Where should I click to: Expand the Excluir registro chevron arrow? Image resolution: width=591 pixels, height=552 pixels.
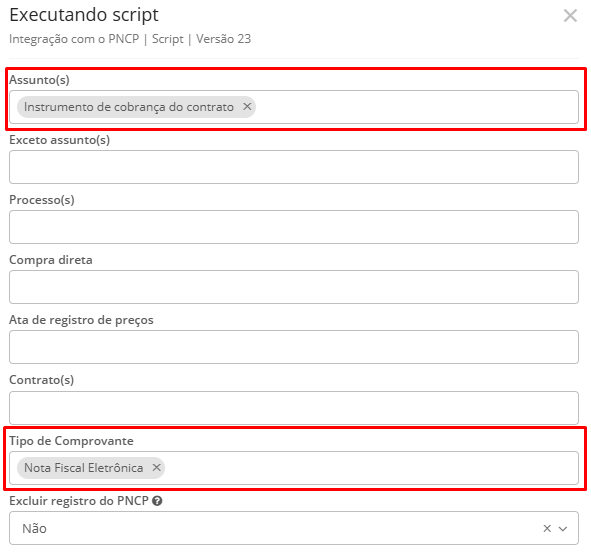coord(563,529)
